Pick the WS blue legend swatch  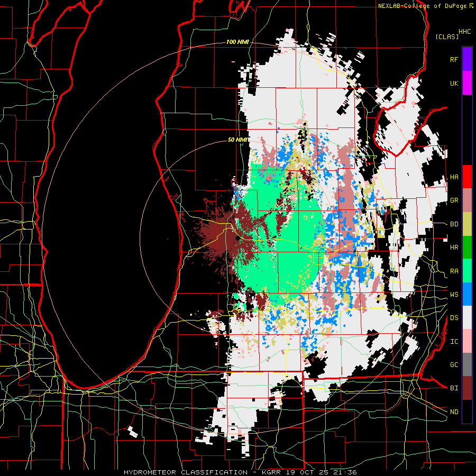click(x=467, y=294)
